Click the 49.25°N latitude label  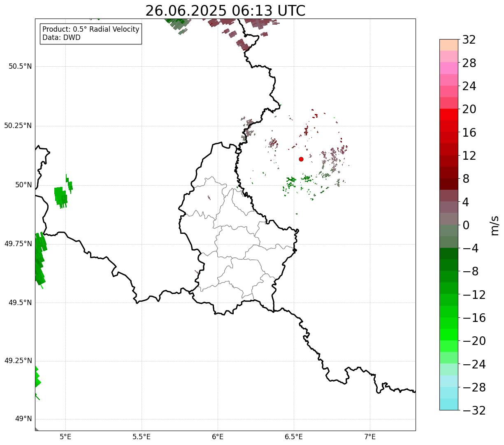18,361
